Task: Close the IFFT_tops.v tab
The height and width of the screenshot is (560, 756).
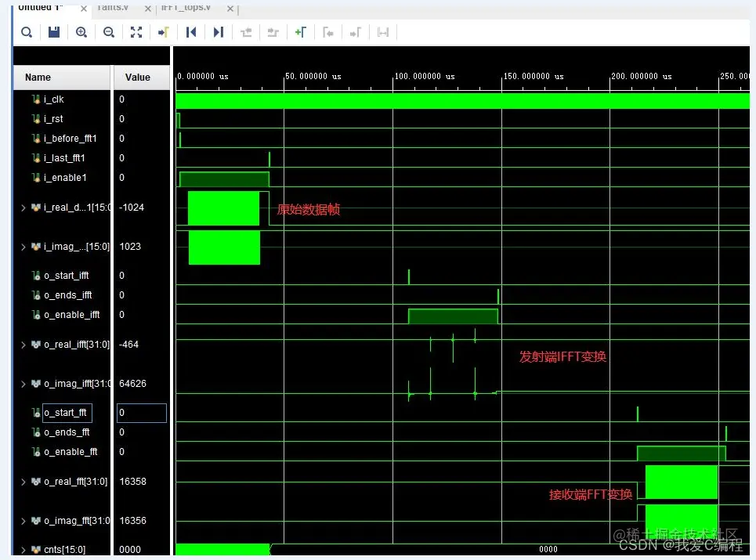Action: 230,9
